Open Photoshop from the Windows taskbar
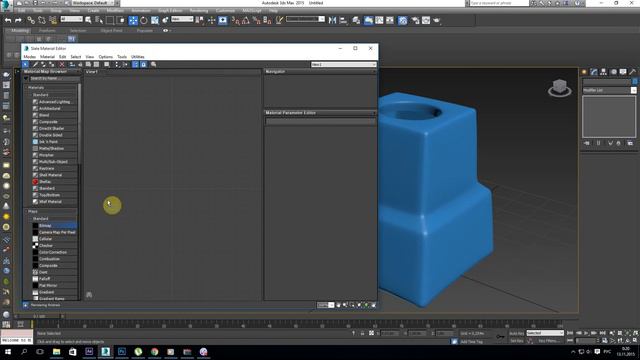This screenshot has height=360, width=640. click(122, 351)
